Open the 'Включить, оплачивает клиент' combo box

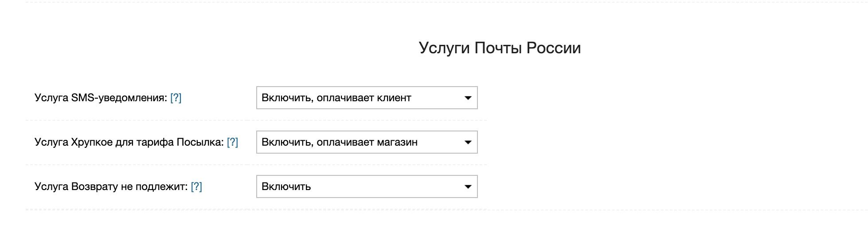[x=366, y=98]
